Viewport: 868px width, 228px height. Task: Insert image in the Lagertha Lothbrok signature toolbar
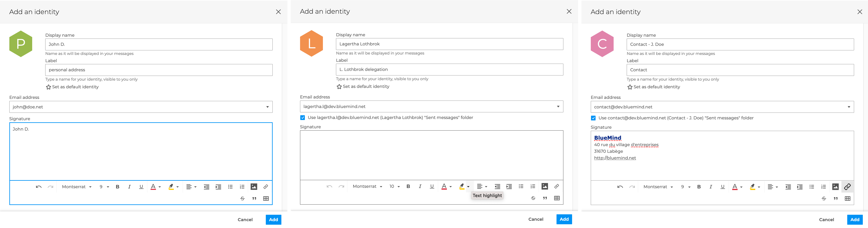click(544, 186)
